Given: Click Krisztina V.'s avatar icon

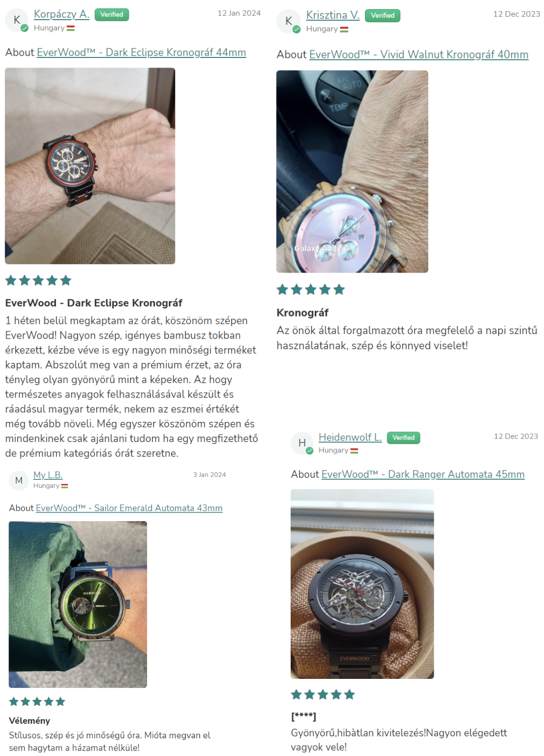Looking at the screenshot, I should [289, 21].
